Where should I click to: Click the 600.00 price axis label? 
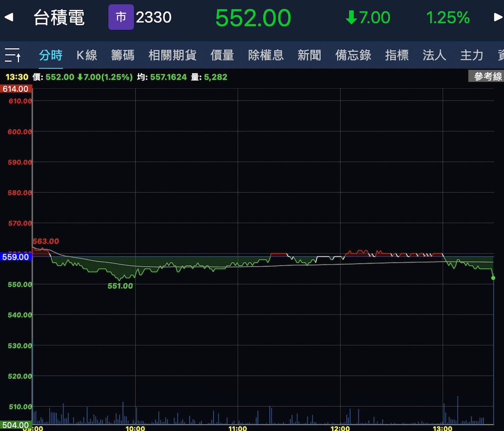click(20, 132)
